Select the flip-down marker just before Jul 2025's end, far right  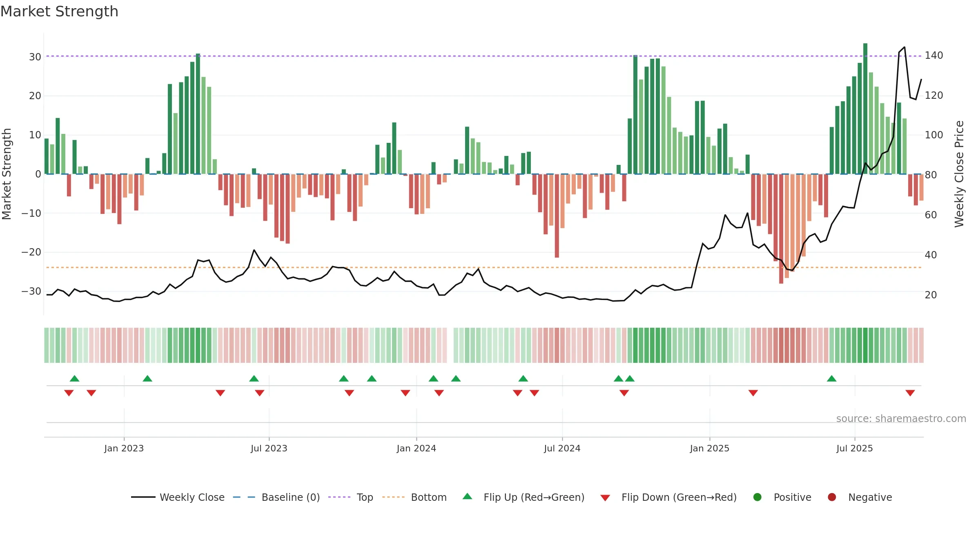coord(910,393)
